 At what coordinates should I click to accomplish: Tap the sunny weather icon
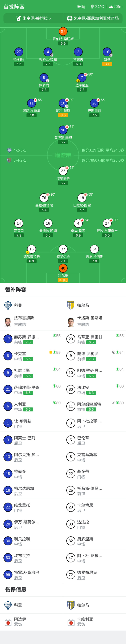pyautogui.click(x=79, y=7)
